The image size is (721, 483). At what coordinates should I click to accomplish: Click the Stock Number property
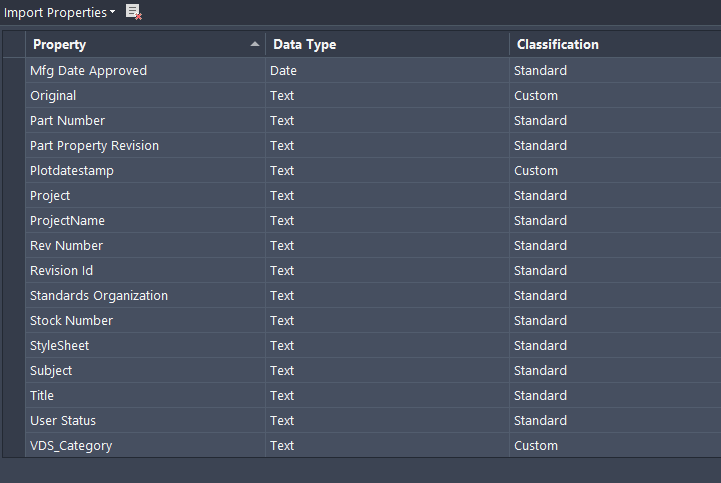pos(71,321)
